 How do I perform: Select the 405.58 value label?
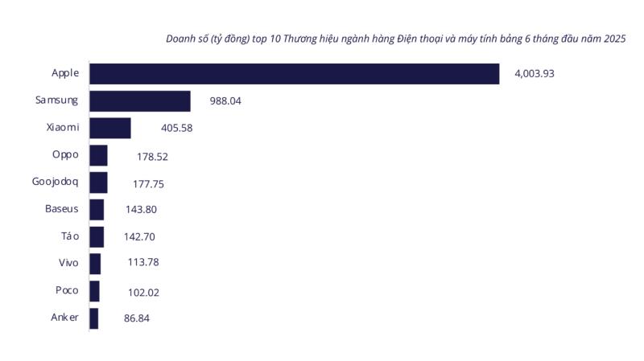pyautogui.click(x=176, y=128)
